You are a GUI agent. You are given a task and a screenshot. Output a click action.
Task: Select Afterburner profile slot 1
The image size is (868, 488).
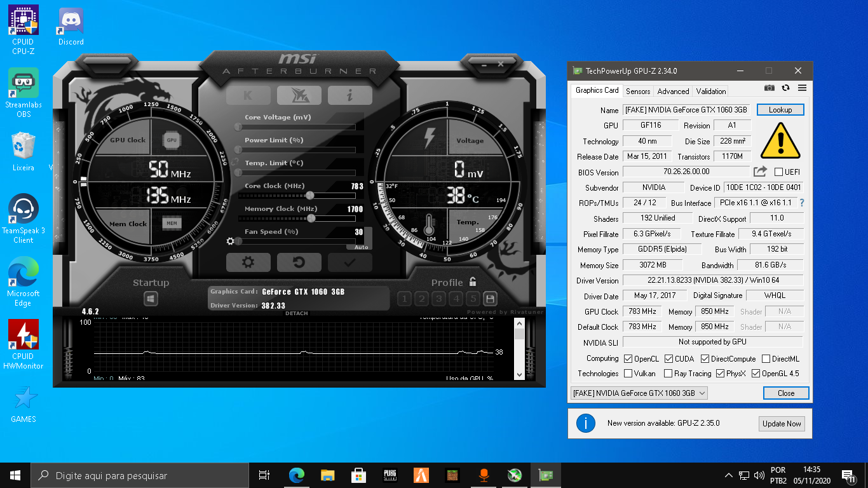point(404,299)
